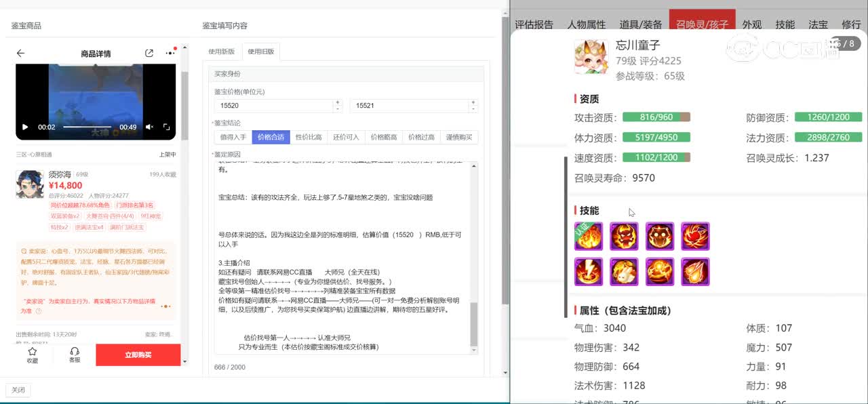The height and width of the screenshot is (404, 868).
Task: Decrease the second appraisal price with stepper
Action: [x=473, y=108]
